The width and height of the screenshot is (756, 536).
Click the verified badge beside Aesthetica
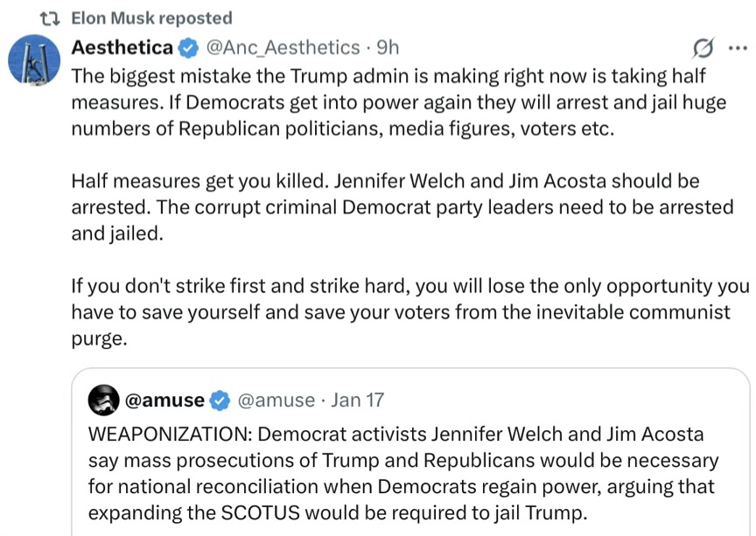click(x=188, y=47)
